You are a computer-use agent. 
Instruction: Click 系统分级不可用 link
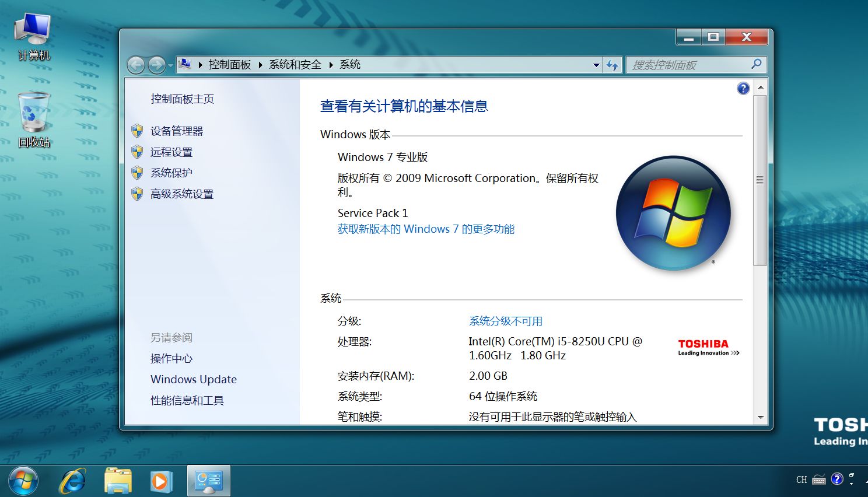pyautogui.click(x=506, y=321)
